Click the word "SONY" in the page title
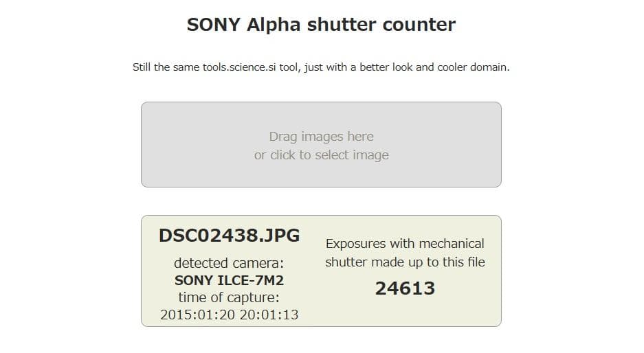644x353 pixels. 213,25
